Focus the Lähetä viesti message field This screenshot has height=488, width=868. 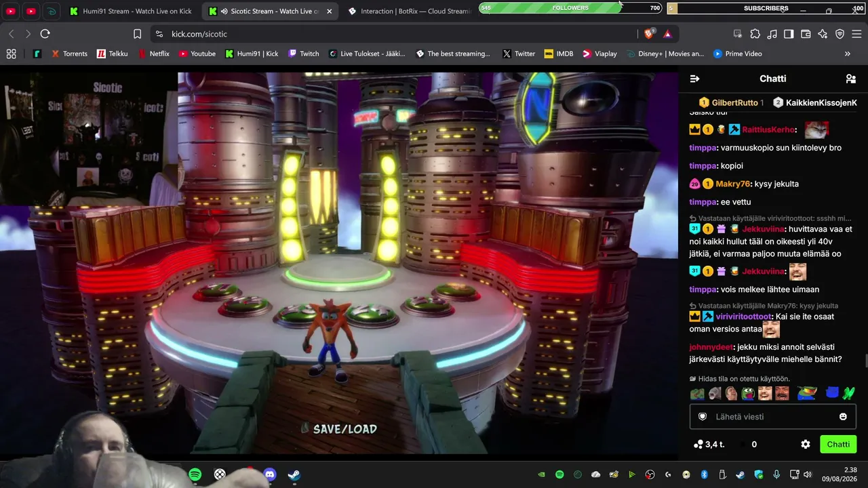click(x=773, y=417)
